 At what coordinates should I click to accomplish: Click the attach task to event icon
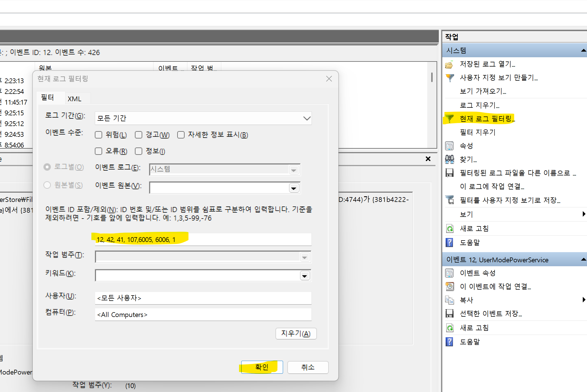[450, 287]
